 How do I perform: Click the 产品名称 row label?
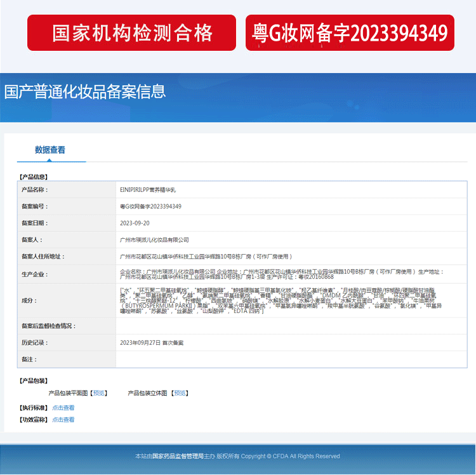click(x=35, y=190)
